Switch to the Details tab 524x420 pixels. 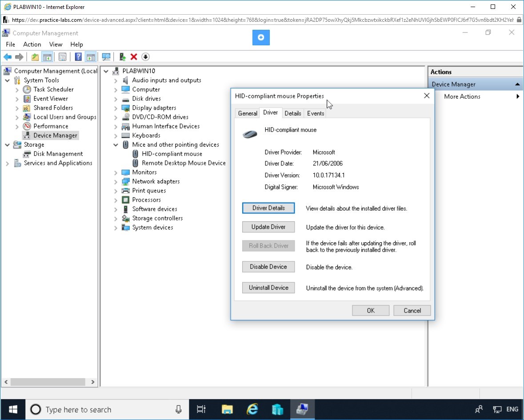coord(293,113)
